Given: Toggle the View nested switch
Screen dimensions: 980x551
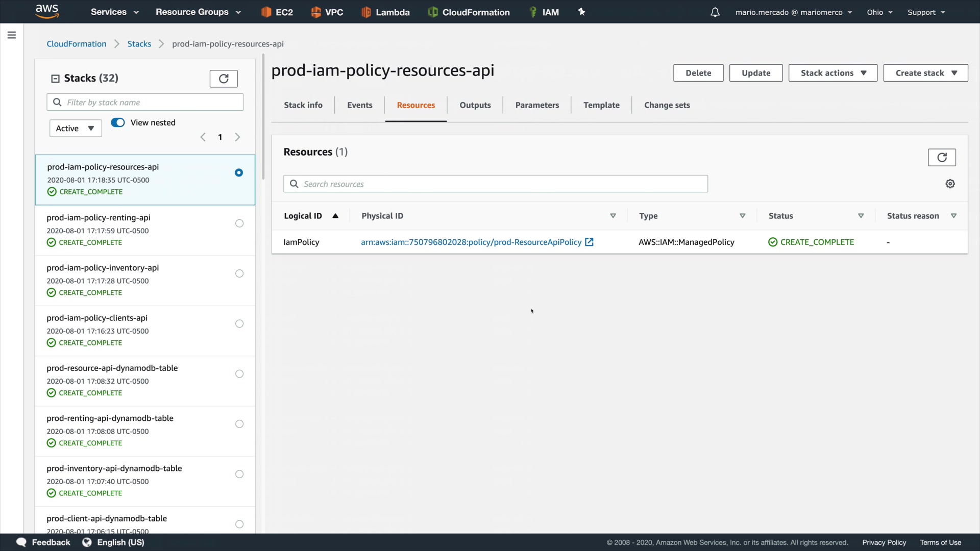Looking at the screenshot, I should coord(118,122).
